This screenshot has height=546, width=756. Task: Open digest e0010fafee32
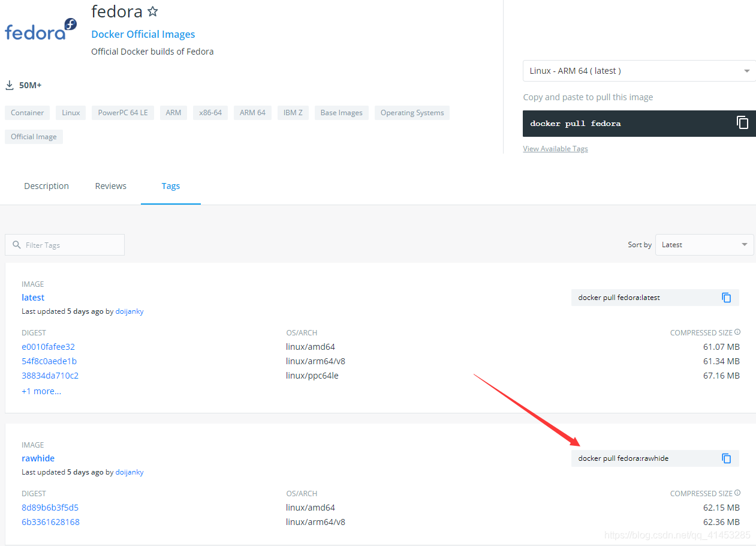pos(49,347)
